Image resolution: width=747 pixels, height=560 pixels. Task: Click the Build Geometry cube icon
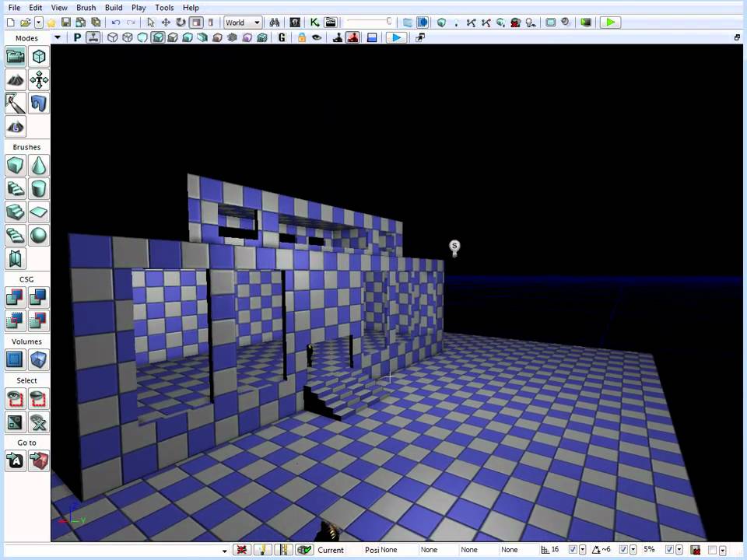(x=442, y=23)
